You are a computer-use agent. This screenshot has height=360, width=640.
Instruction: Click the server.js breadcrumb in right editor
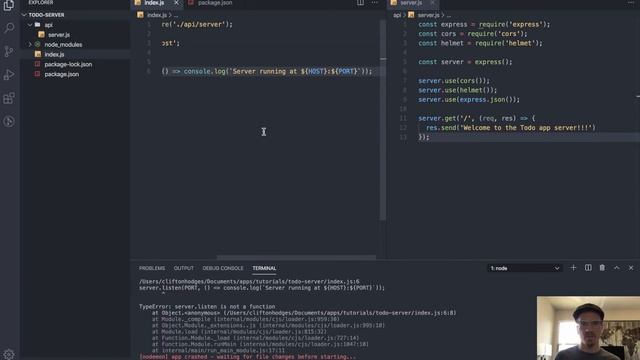tap(428, 15)
